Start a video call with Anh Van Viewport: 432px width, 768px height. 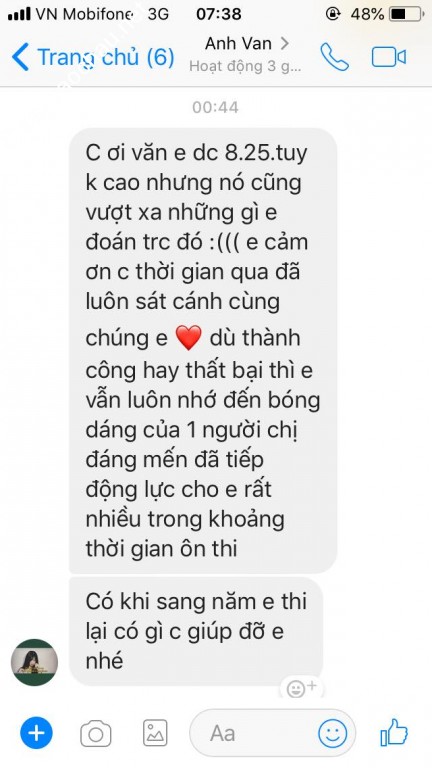(389, 57)
